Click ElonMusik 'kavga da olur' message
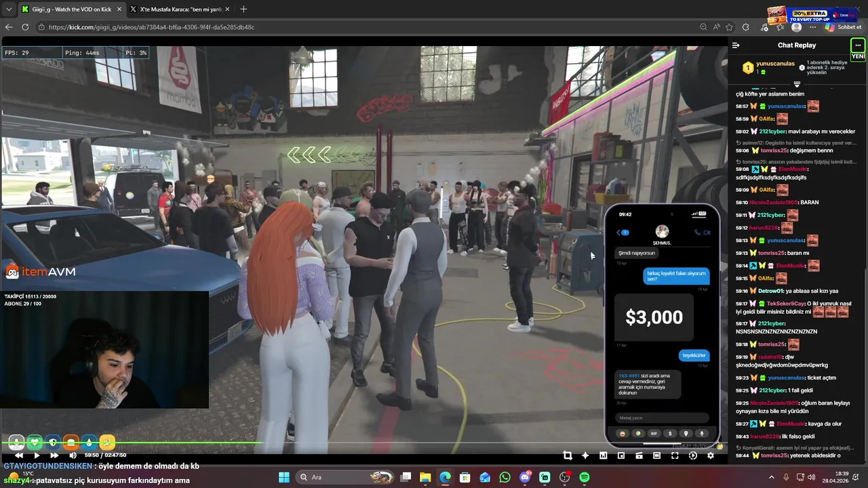 click(x=789, y=424)
